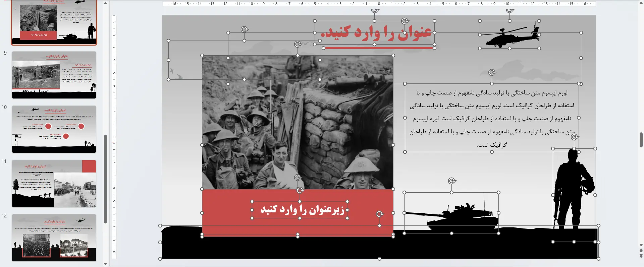
Task: Click the slide editor vertical scrollbar thumb
Action: (x=641, y=140)
